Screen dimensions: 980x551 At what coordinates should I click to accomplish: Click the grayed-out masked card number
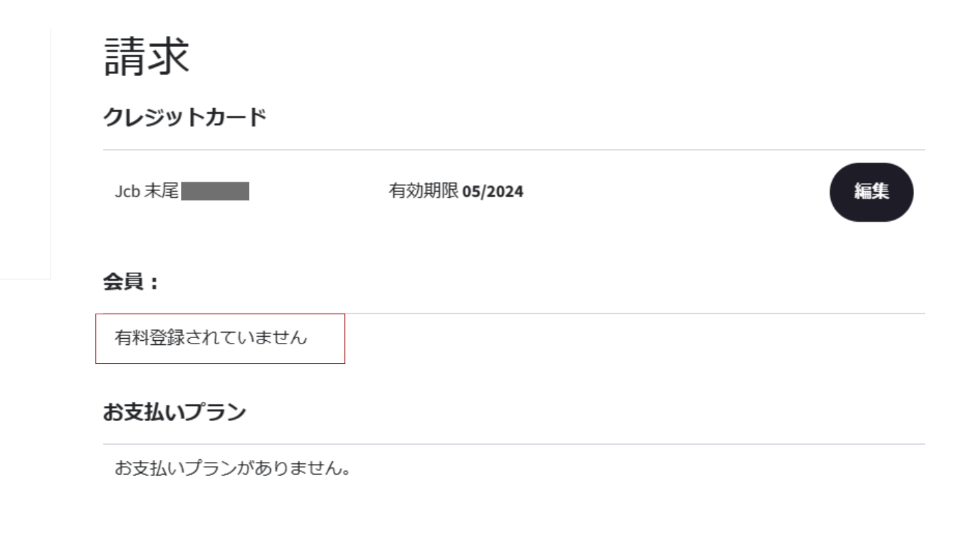pyautogui.click(x=215, y=192)
